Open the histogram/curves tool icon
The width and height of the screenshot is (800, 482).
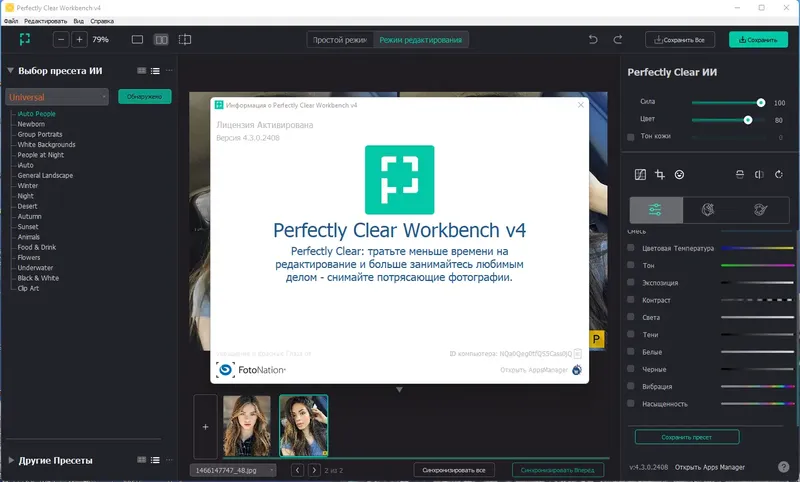[640, 174]
